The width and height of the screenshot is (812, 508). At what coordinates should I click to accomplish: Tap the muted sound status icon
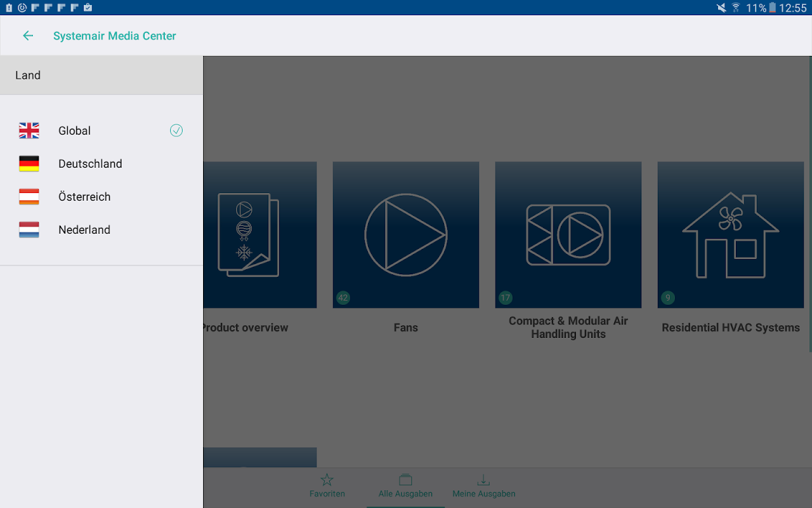pyautogui.click(x=721, y=8)
